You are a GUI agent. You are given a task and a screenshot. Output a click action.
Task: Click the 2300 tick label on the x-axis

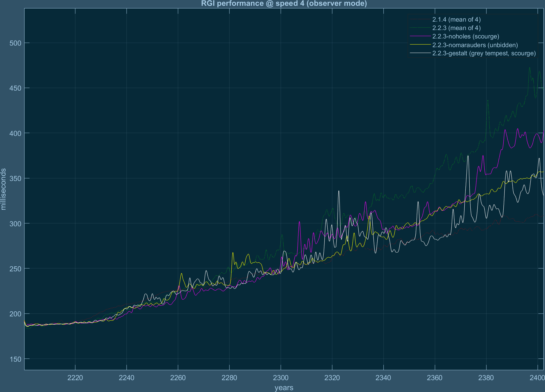281,378
